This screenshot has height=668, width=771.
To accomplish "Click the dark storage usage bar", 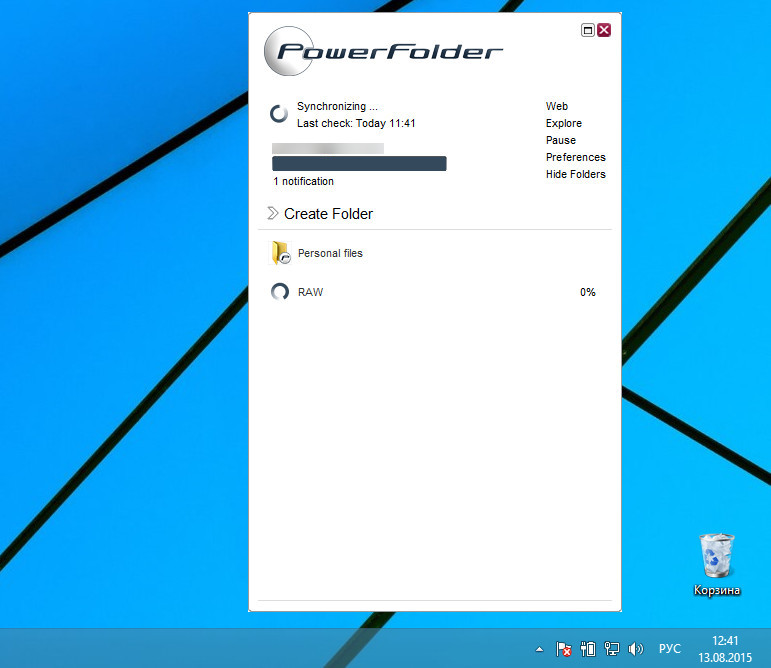I will (x=359, y=164).
